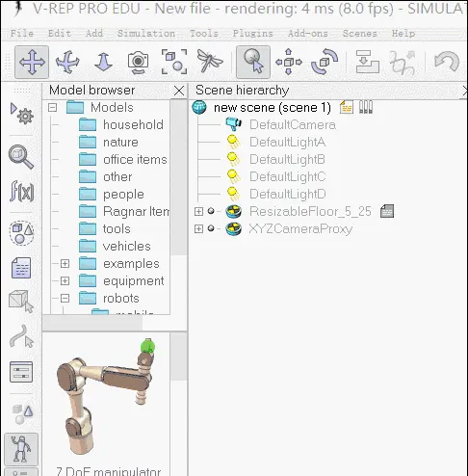Expand the examples folder
This screenshot has width=468, height=476.
pos(65,263)
